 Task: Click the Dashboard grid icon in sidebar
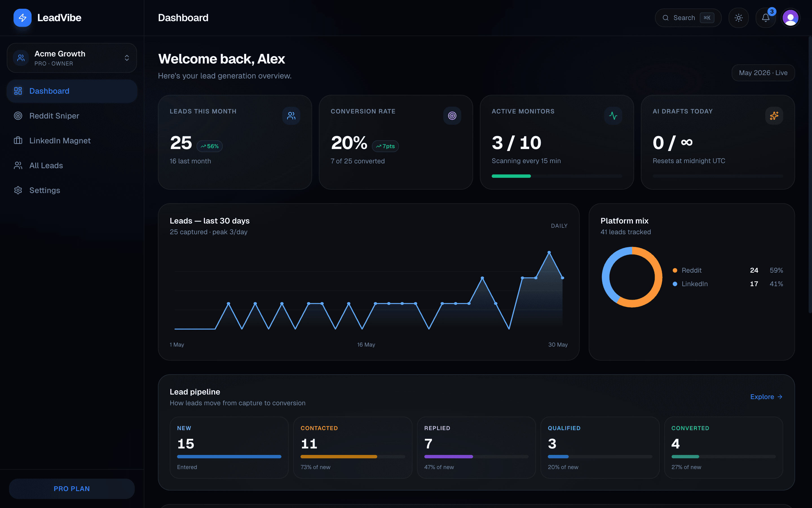click(x=18, y=91)
